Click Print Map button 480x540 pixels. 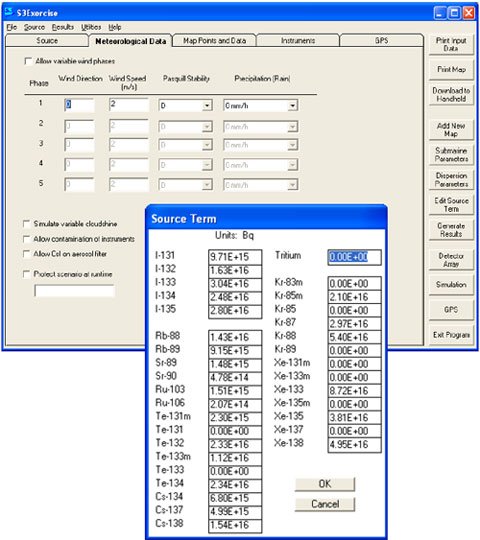(x=451, y=70)
